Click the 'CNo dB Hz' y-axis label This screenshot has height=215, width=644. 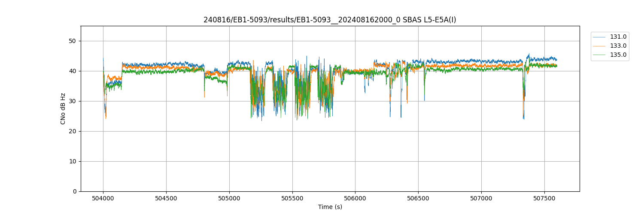click(63, 109)
